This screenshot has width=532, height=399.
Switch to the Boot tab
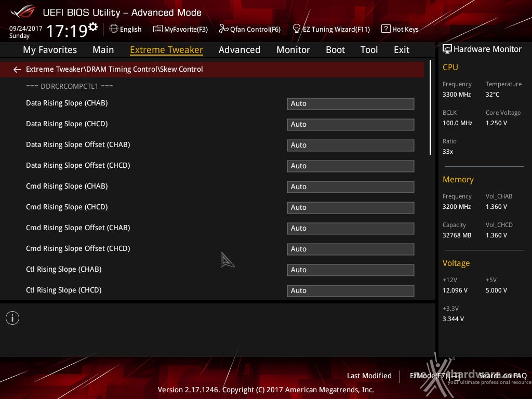(335, 50)
